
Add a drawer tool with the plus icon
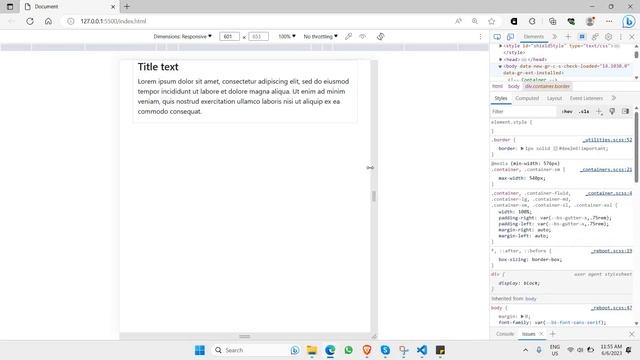[x=553, y=334]
